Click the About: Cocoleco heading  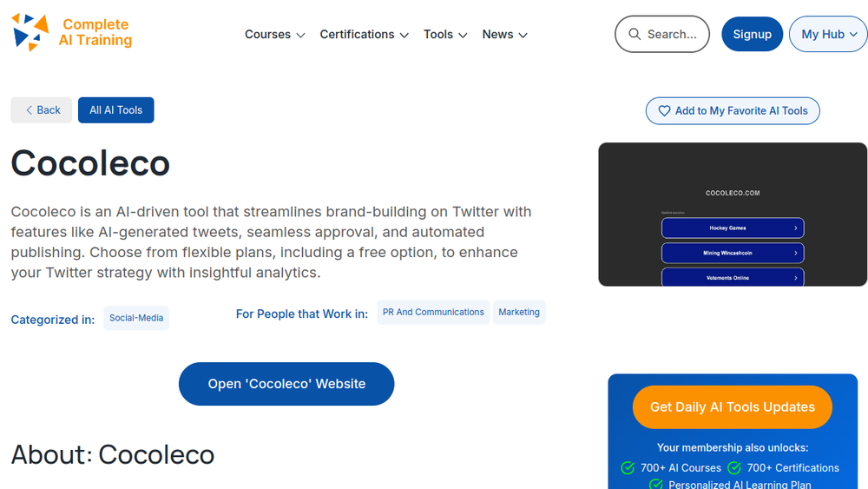coord(112,454)
